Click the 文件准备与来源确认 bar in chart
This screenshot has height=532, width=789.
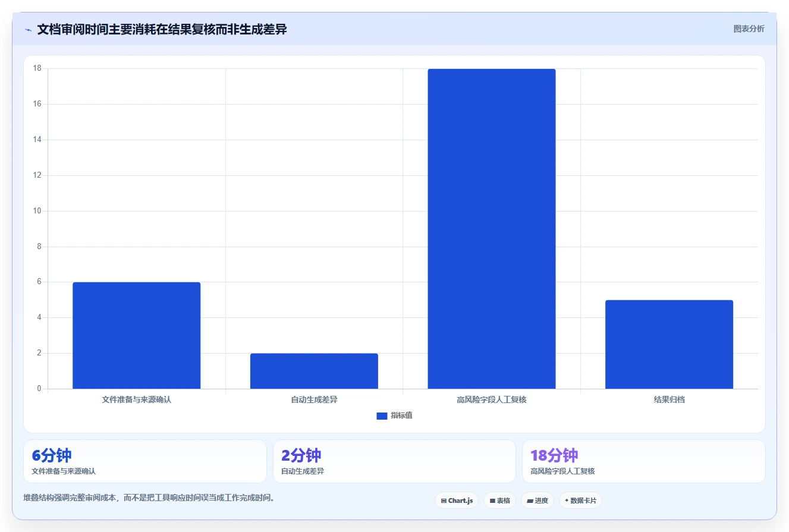tap(137, 335)
